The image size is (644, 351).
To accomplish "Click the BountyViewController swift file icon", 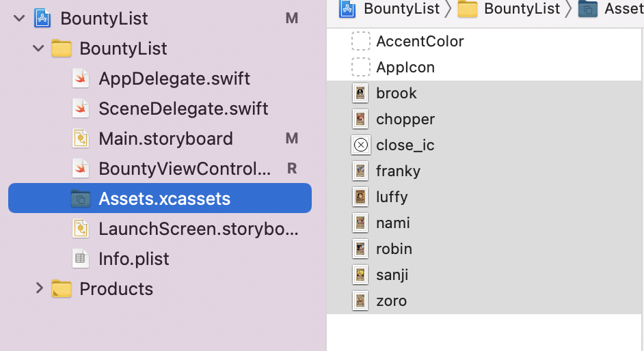I will pyautogui.click(x=81, y=168).
